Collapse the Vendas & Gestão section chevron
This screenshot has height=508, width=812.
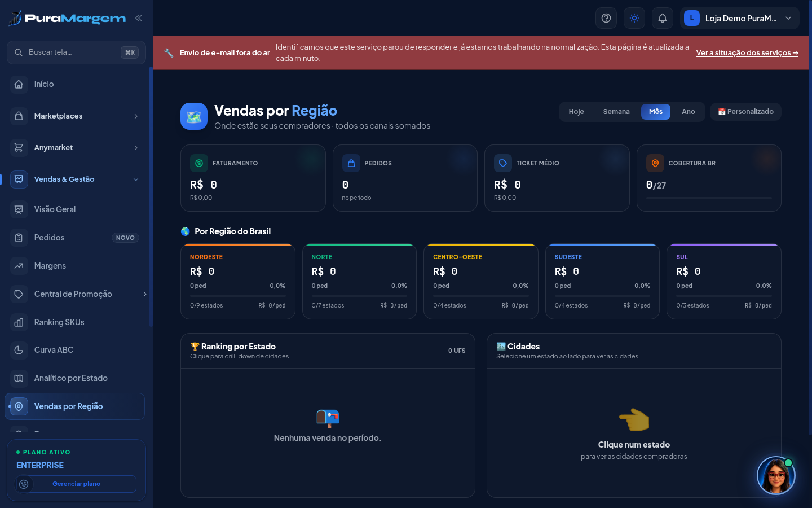click(136, 179)
